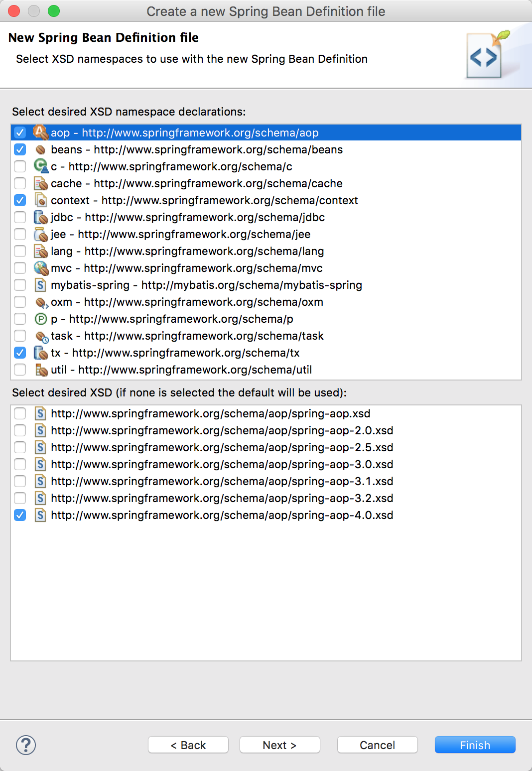Click the spring-aop.xsd file icon
Screen dimensions: 532x771
(x=40, y=413)
